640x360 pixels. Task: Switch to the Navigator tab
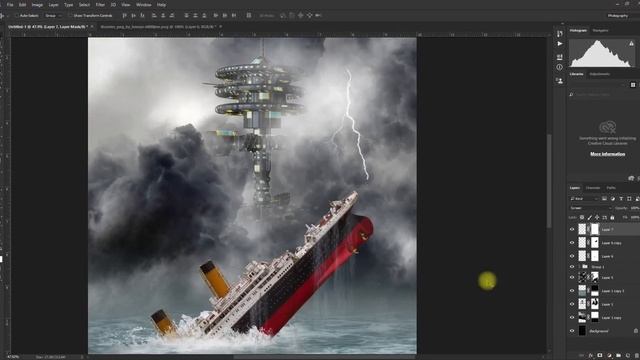pos(600,31)
